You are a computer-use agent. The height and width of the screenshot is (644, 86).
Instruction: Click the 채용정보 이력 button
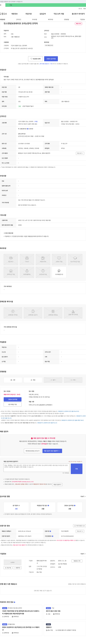[77, 561]
